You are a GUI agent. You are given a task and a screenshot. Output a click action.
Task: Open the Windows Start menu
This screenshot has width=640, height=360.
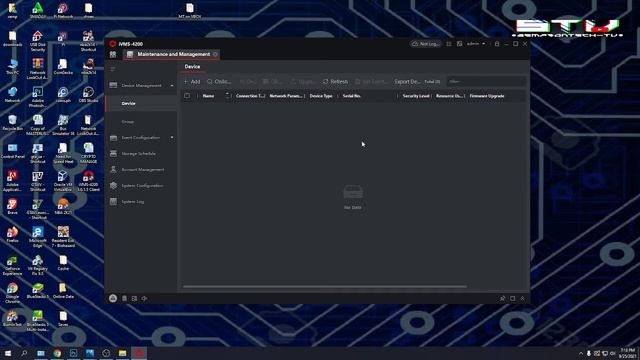click(x=8, y=353)
